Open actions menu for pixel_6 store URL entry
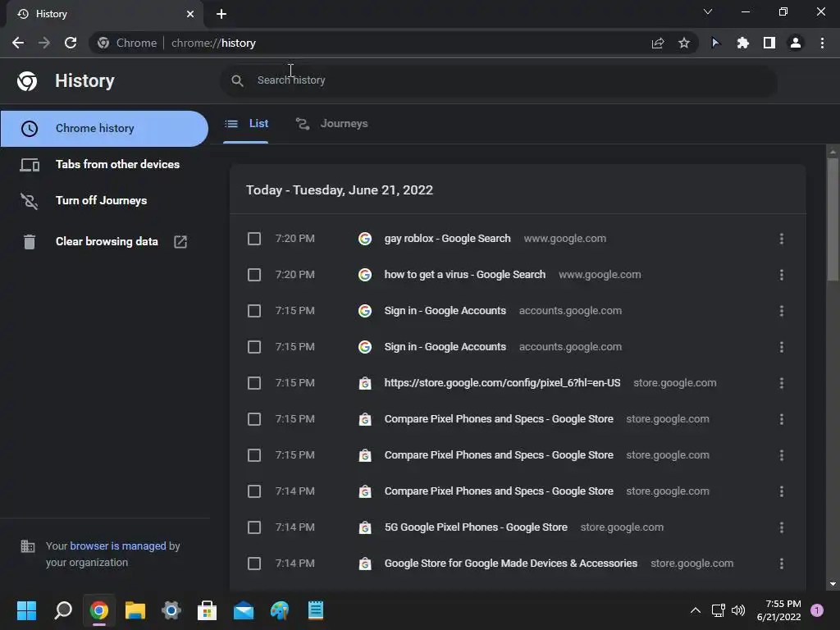The height and width of the screenshot is (630, 840). (782, 383)
